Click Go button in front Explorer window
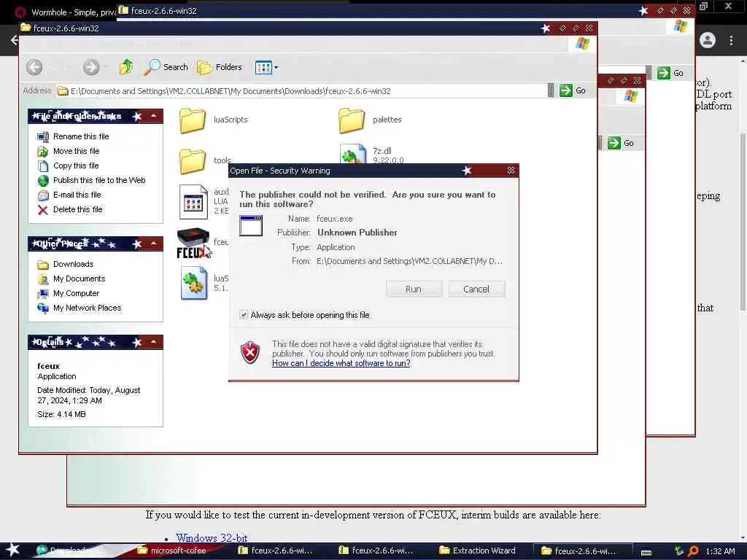The height and width of the screenshot is (560, 747). [573, 90]
